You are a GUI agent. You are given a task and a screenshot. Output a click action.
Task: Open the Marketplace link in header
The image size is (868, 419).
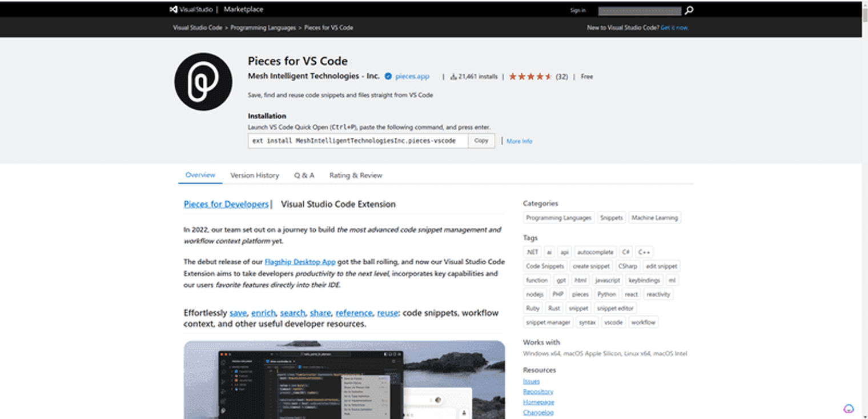click(x=243, y=9)
